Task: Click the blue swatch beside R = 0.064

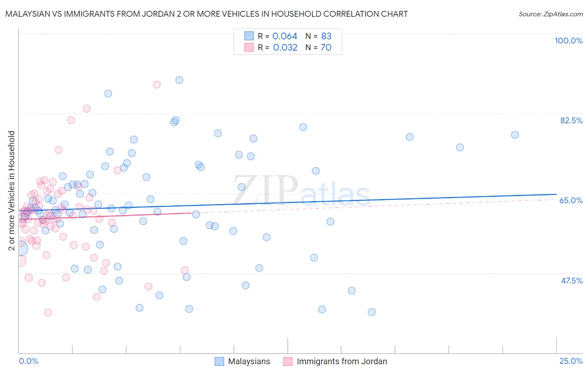Action: (x=249, y=36)
